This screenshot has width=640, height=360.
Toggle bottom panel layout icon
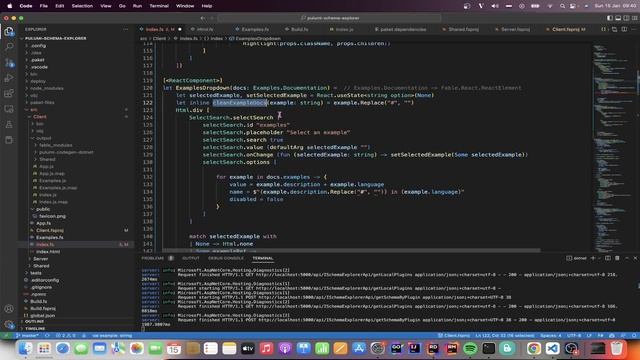tap(618, 18)
